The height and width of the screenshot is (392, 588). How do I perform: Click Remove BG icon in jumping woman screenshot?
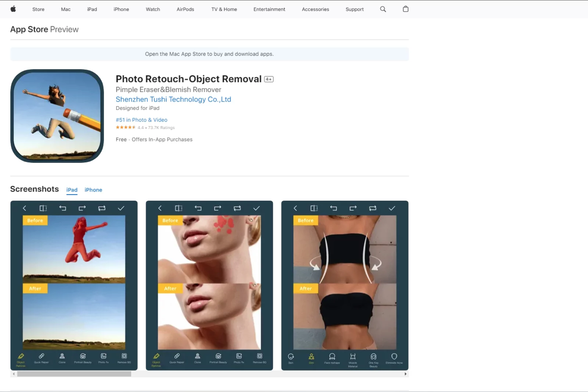coord(124,356)
